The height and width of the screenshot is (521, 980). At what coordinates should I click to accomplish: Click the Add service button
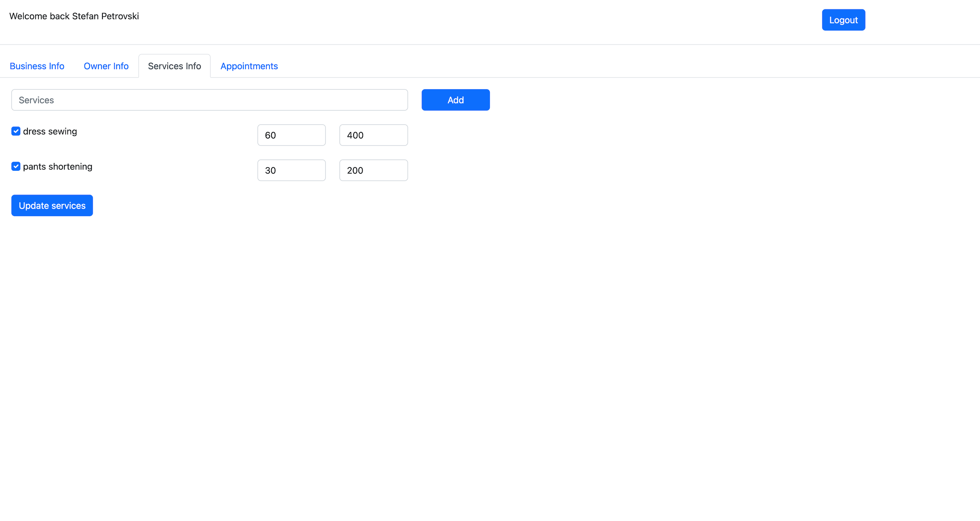pos(455,100)
